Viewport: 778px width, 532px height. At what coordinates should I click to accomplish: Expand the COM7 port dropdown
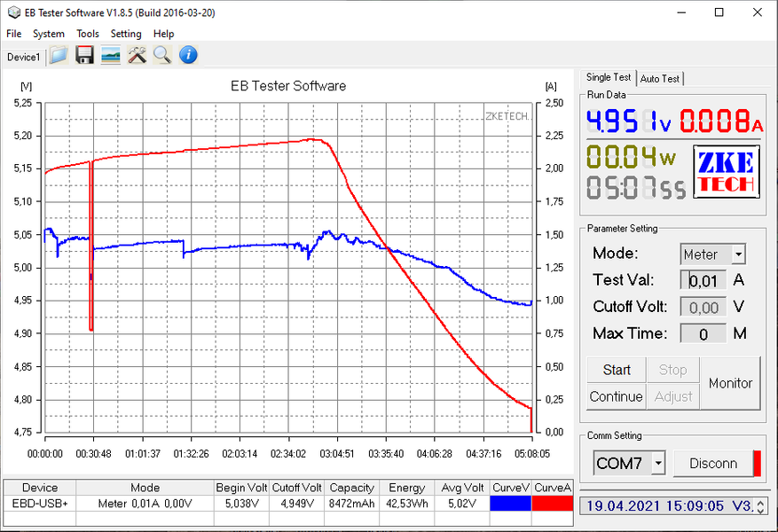pyautogui.click(x=657, y=463)
